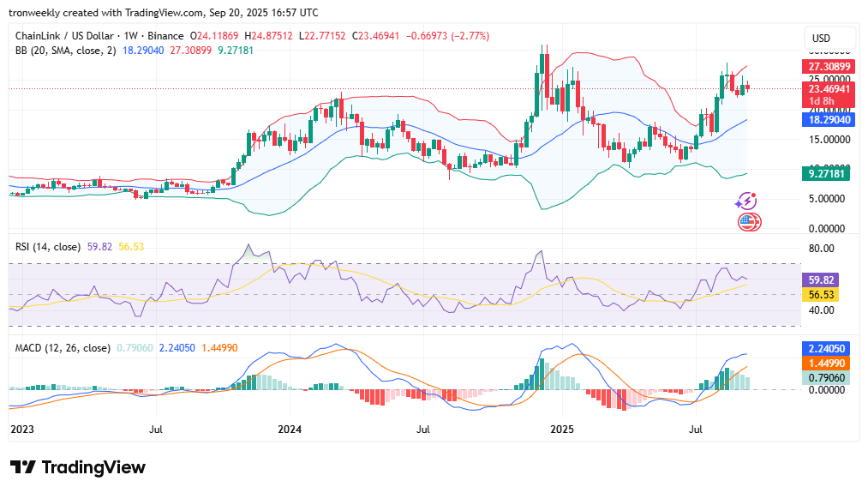Click the 9.27181 lower band price label

pyautogui.click(x=826, y=174)
